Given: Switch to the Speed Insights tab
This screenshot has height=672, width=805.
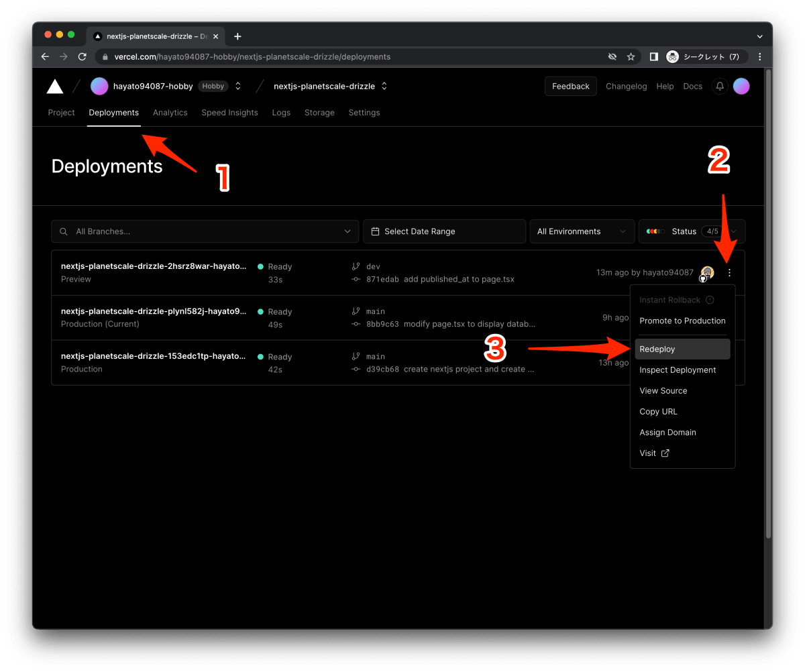Looking at the screenshot, I should [230, 113].
